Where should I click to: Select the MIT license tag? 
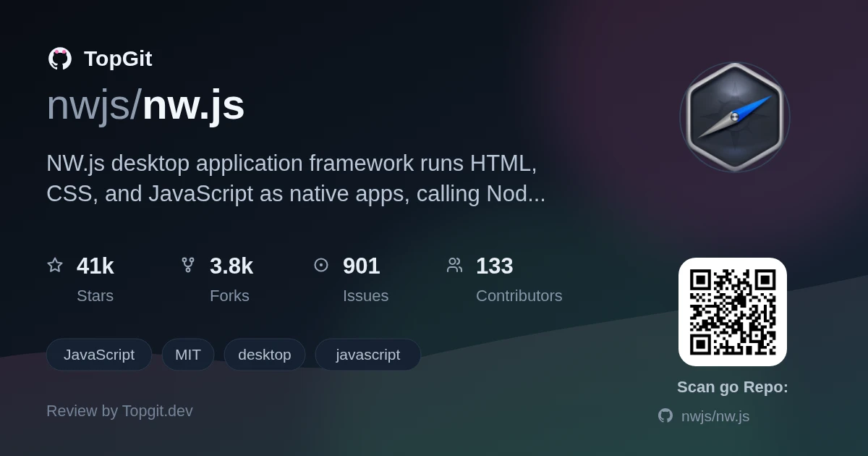(x=188, y=355)
